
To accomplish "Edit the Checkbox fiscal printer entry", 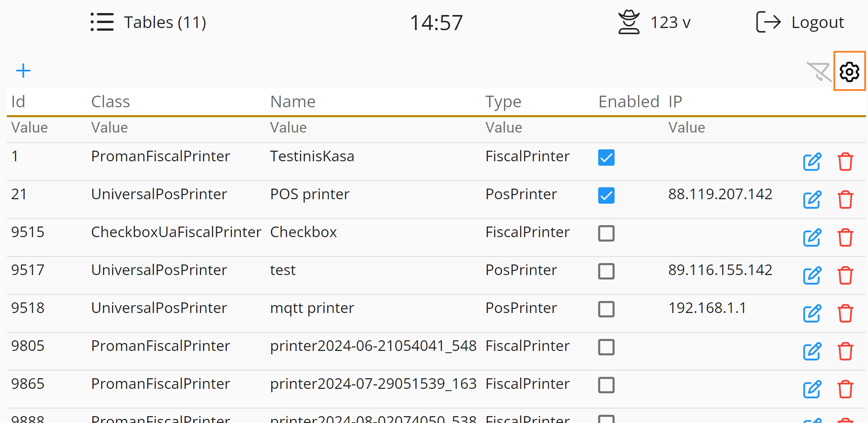I will coord(812,237).
